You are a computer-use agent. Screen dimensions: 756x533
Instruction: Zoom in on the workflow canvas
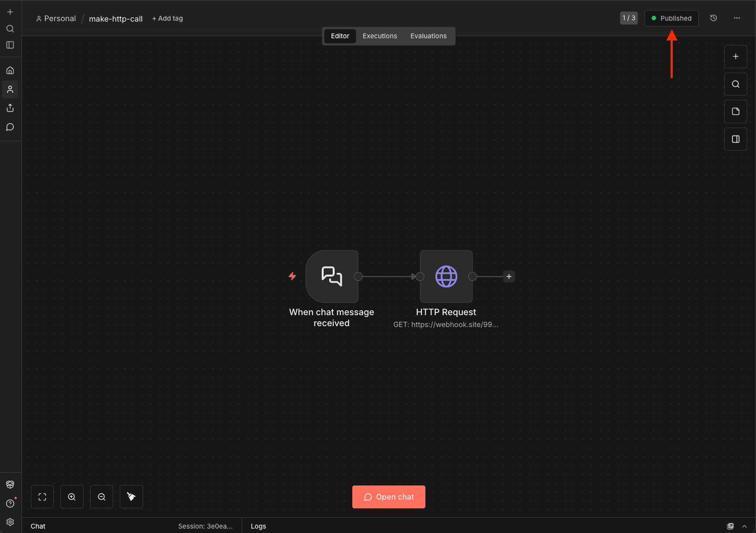72,496
